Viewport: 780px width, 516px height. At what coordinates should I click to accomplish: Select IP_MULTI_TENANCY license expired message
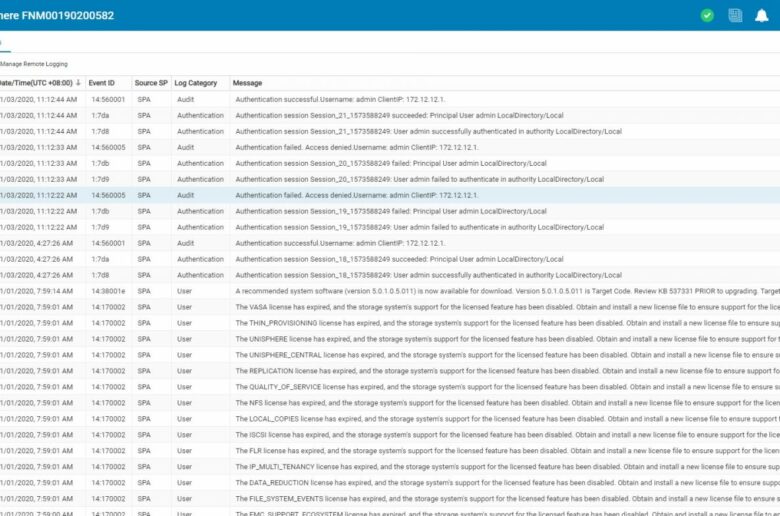tap(507, 467)
